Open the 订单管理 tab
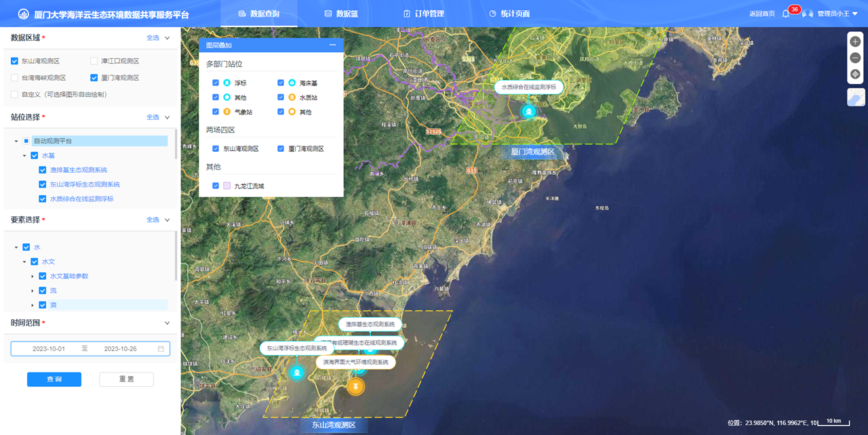 coord(423,14)
